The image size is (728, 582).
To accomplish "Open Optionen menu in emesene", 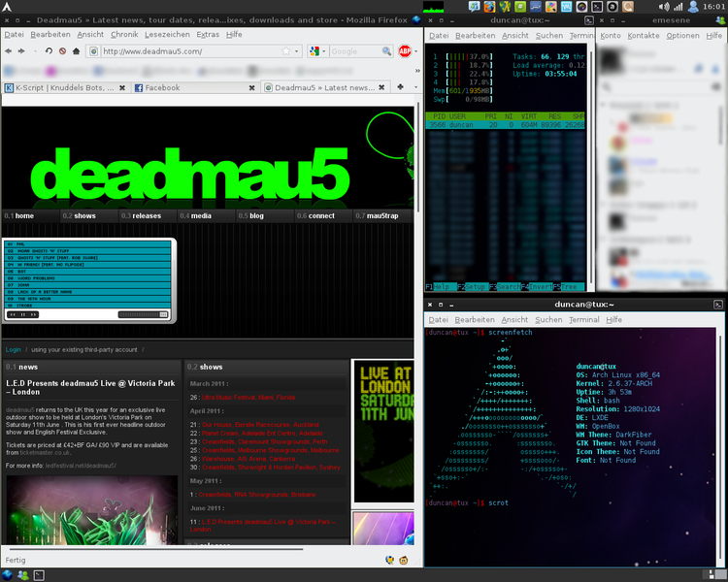I will click(682, 36).
